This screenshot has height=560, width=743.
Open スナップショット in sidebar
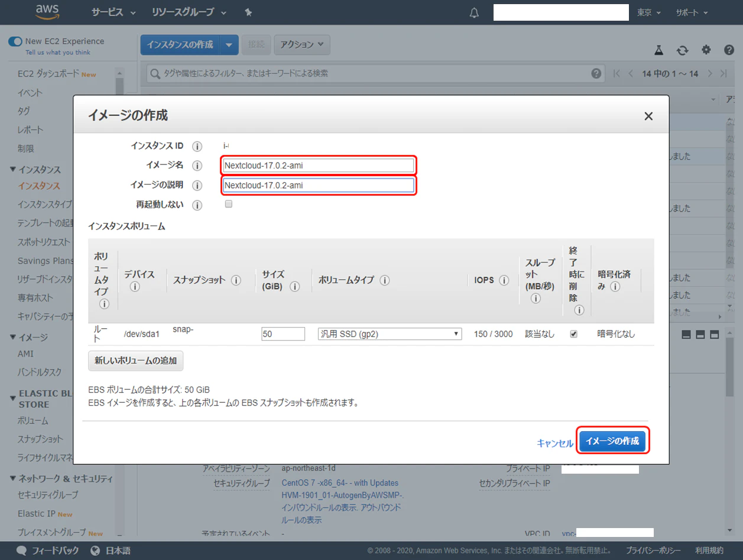point(40,439)
